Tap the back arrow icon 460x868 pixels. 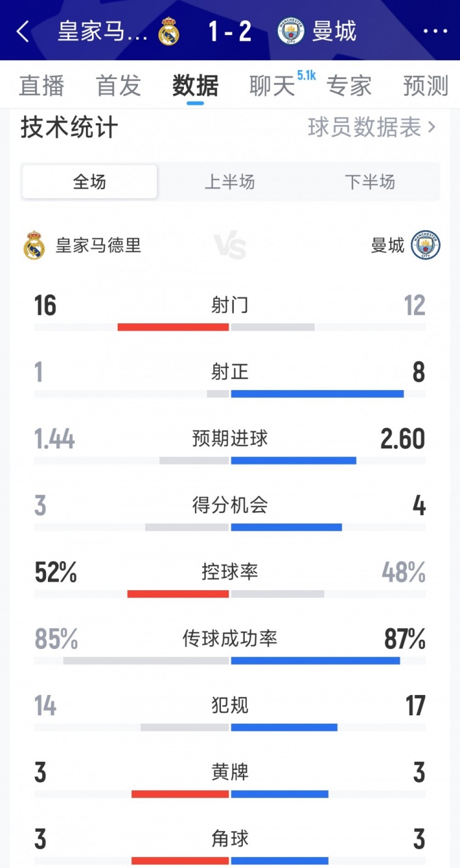[x=23, y=32]
